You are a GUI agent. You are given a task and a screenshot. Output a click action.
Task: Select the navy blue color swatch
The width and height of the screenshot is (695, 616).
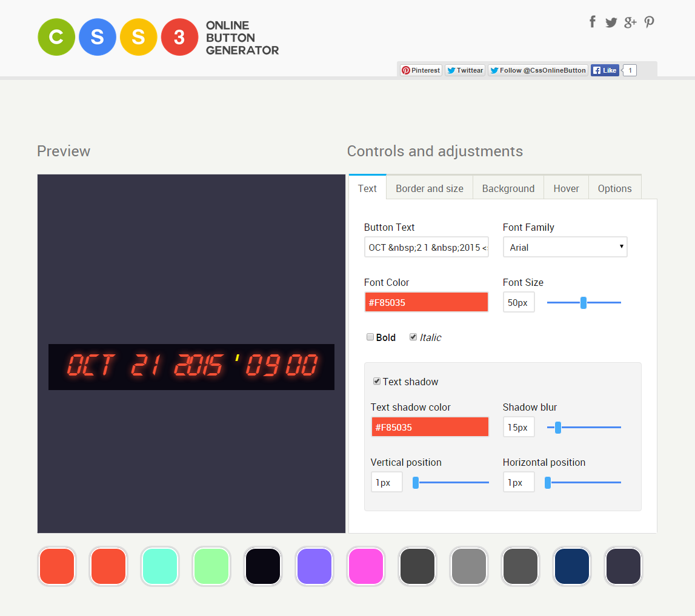click(572, 566)
